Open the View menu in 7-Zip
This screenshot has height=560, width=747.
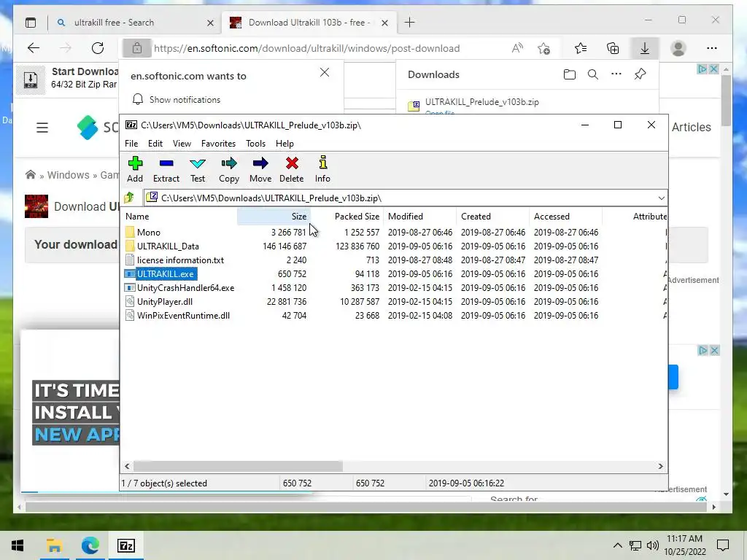(x=182, y=144)
